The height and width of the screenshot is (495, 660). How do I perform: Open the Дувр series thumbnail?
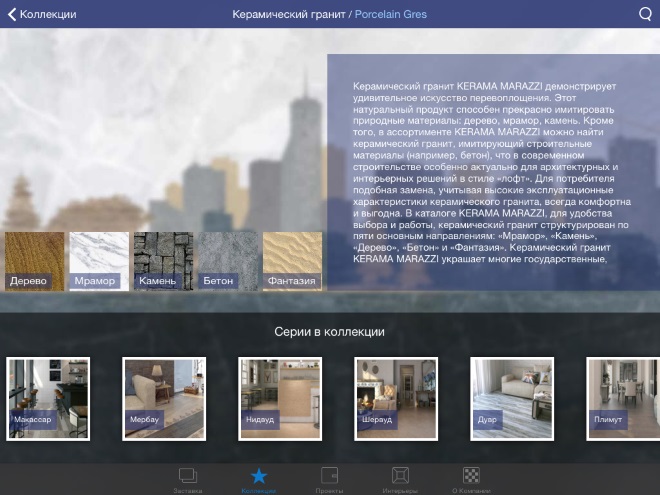coord(512,399)
